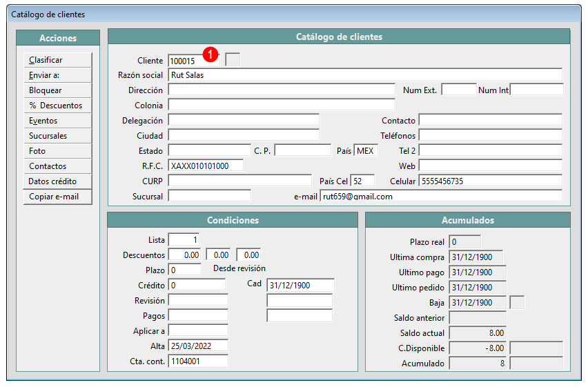Click the 'Desde revisión' label
Image resolution: width=588 pixels, height=387 pixels.
pos(239,268)
